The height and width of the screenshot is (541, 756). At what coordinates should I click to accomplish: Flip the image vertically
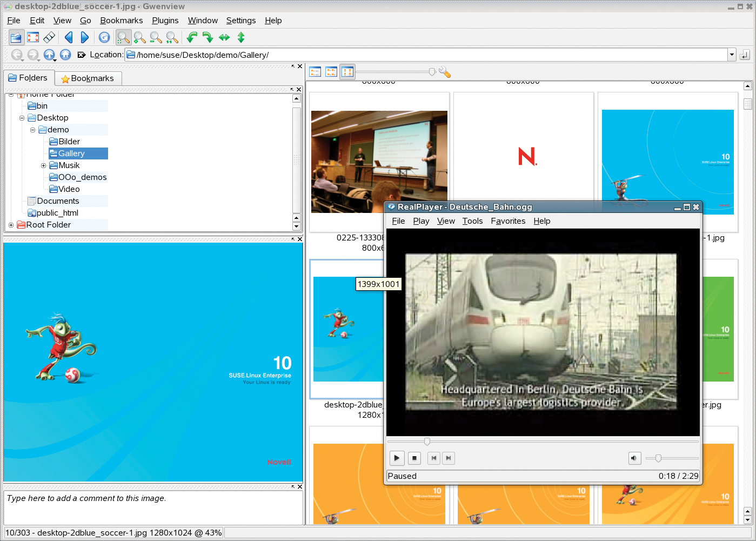[x=241, y=37]
